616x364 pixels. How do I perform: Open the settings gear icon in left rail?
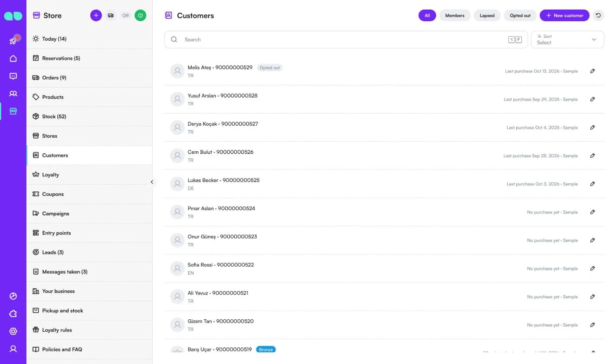[x=13, y=331]
